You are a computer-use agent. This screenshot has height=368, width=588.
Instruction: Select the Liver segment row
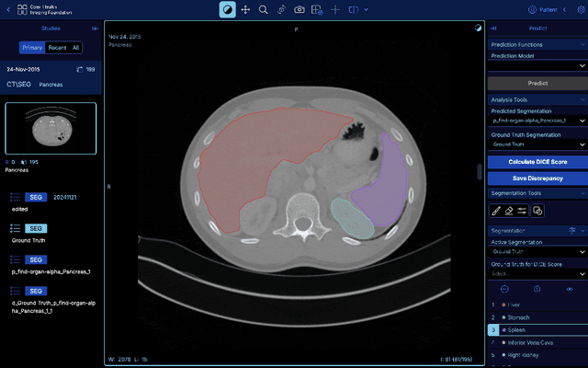(537, 305)
